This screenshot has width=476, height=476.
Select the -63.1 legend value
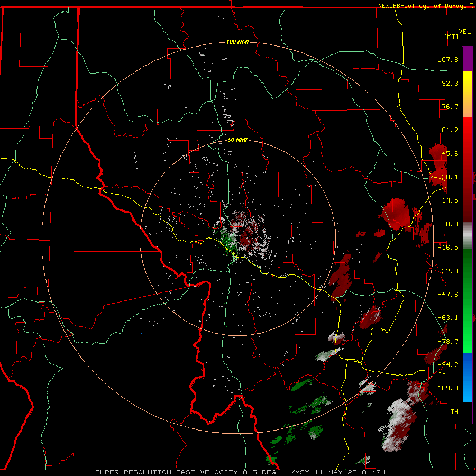pos(448,318)
